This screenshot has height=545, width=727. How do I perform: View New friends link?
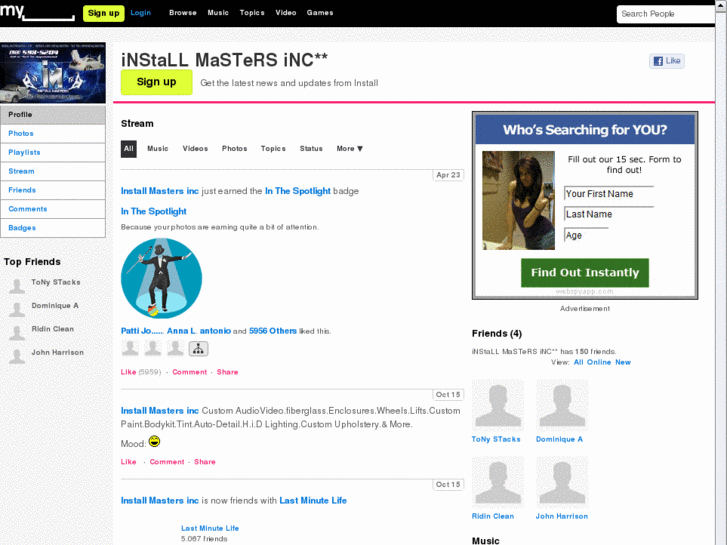623,363
